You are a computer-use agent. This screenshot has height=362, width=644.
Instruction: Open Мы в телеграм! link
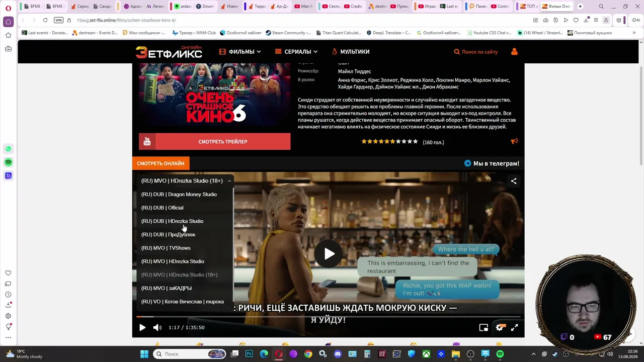tap(492, 163)
